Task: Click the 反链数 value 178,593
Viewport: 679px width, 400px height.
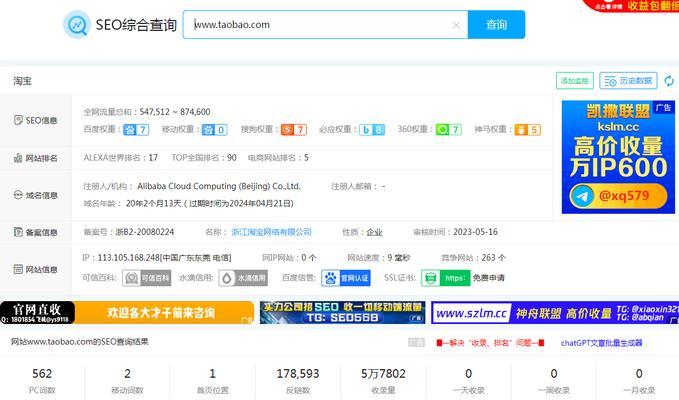Action: pos(298,373)
